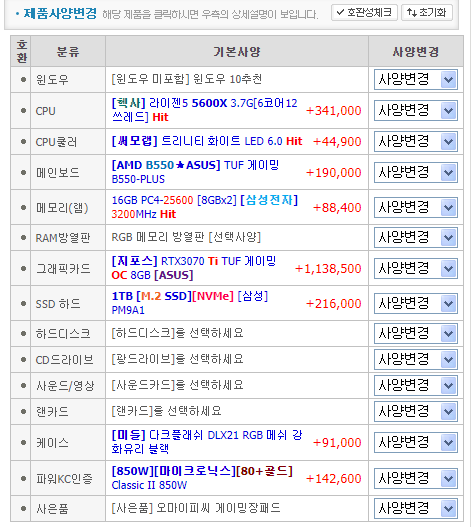Expand 사양변경 dropdown for 메모리(램)
Viewport: 475px width, 527px height.
coord(415,207)
